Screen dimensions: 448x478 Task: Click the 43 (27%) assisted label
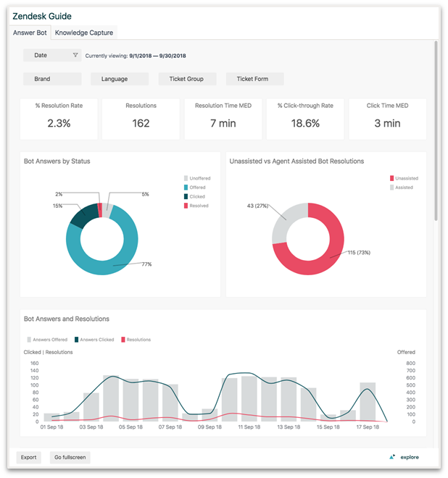click(x=257, y=206)
